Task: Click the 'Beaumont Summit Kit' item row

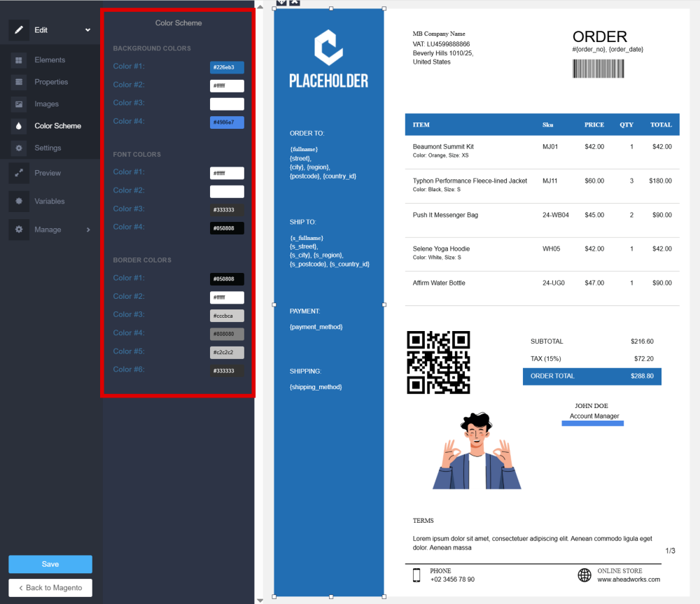Action: coord(542,151)
